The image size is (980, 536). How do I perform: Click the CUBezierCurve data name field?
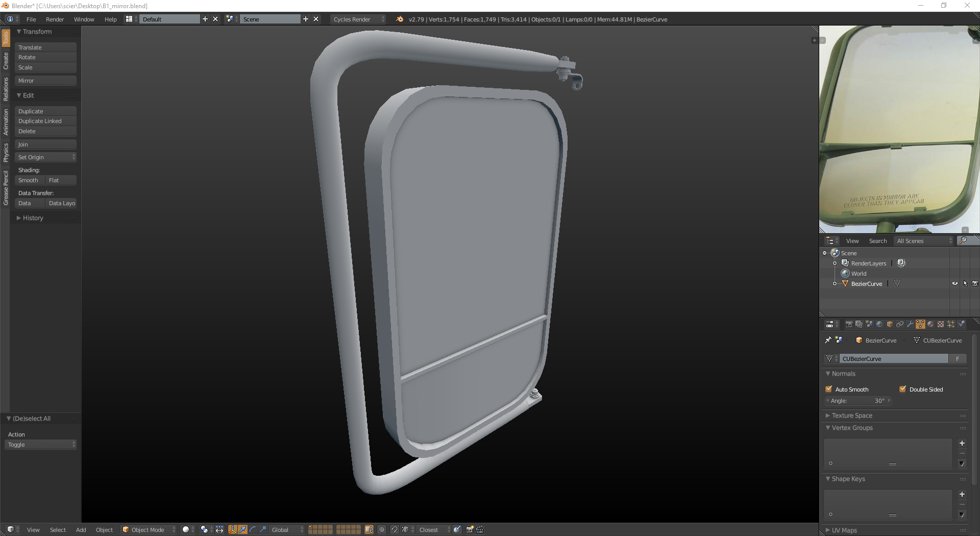894,358
